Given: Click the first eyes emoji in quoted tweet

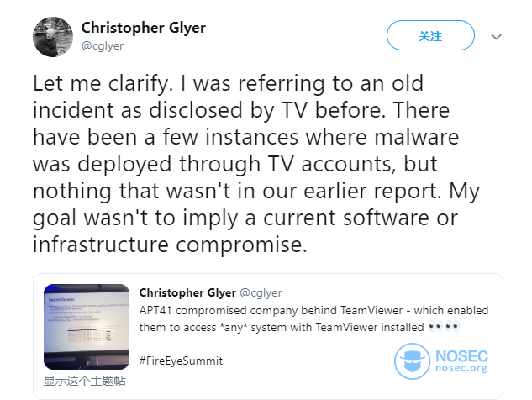Looking at the screenshot, I should (435, 327).
